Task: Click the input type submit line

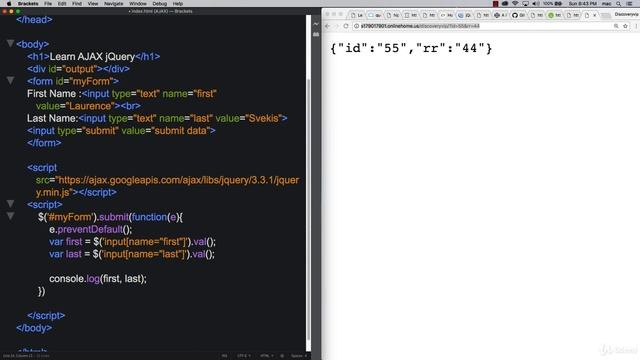Action: coord(121,130)
